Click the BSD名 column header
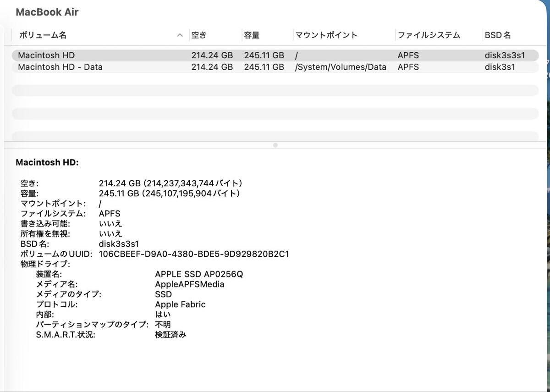Screen dimensions: 550x392 tap(498, 35)
